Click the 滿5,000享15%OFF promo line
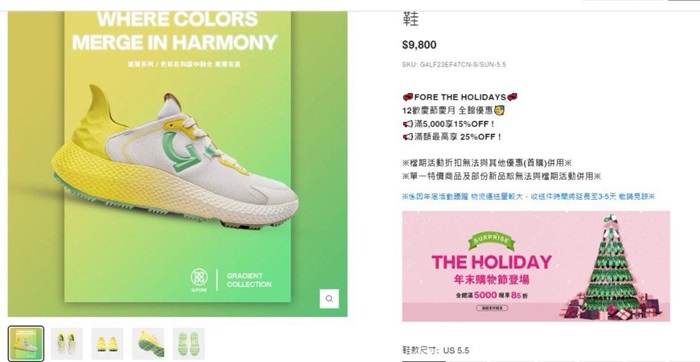The height and width of the screenshot is (362, 700). (448, 124)
